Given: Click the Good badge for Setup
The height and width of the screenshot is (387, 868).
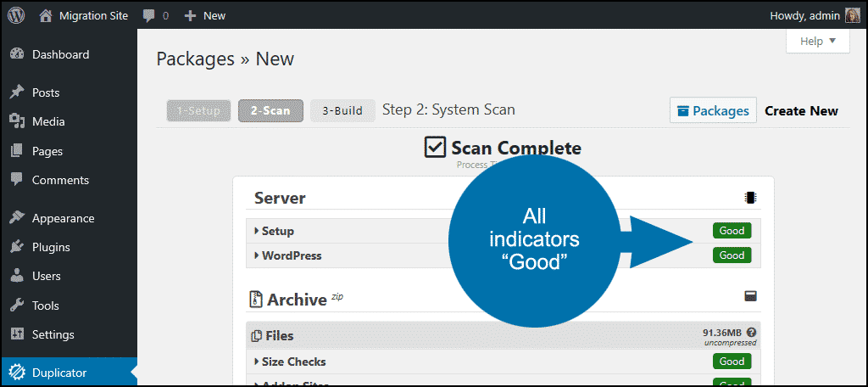Looking at the screenshot, I should (x=732, y=231).
